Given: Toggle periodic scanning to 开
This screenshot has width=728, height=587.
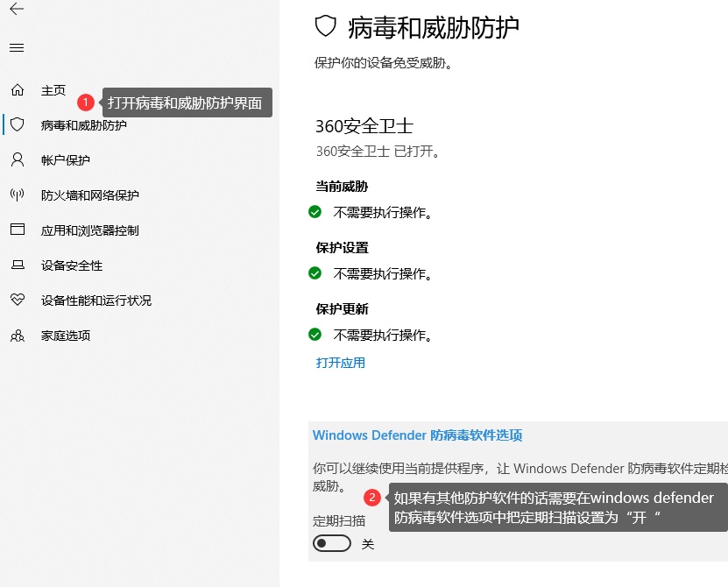Looking at the screenshot, I should tap(331, 543).
